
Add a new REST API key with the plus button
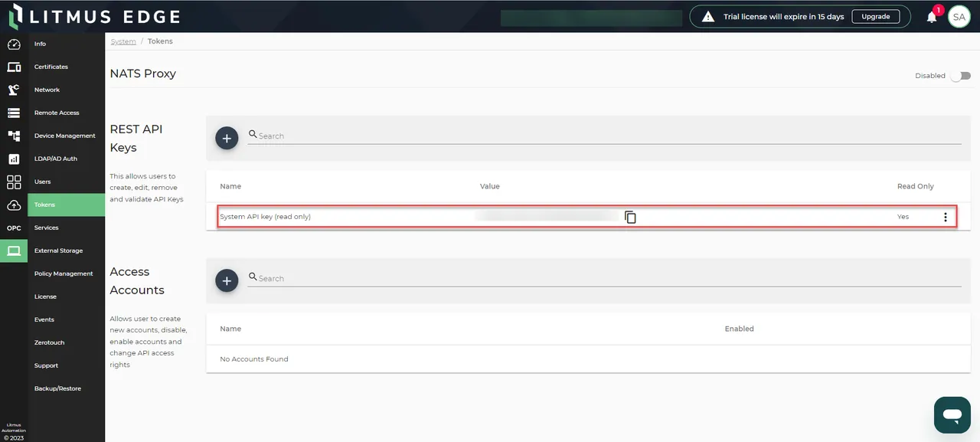(227, 138)
